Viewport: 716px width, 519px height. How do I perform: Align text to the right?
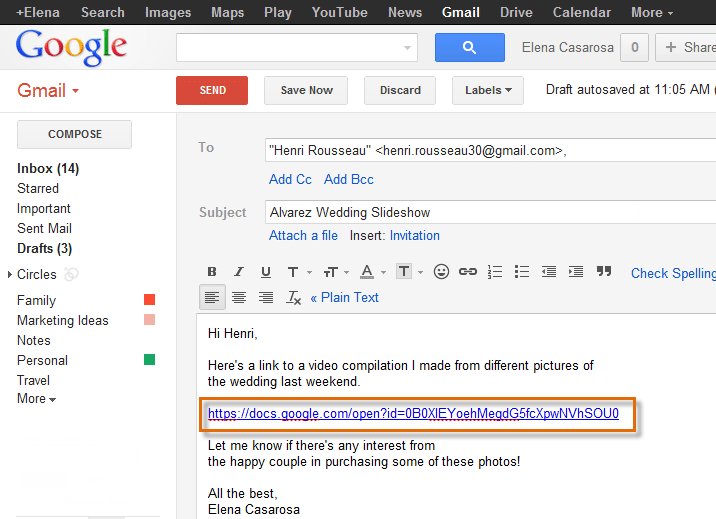point(266,298)
